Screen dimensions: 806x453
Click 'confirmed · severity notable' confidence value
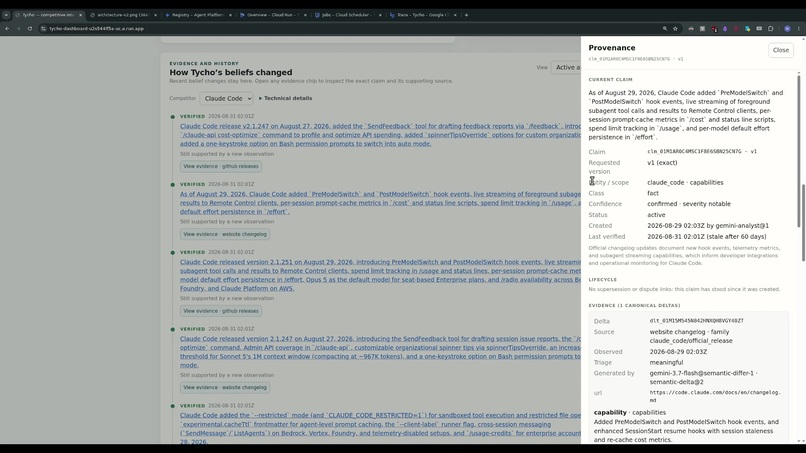coord(689,204)
